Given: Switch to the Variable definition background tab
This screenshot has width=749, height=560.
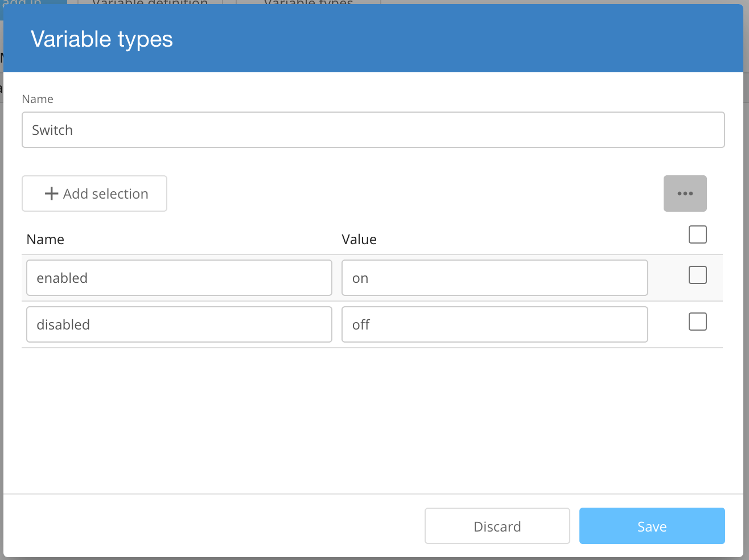Looking at the screenshot, I should (150, 2).
